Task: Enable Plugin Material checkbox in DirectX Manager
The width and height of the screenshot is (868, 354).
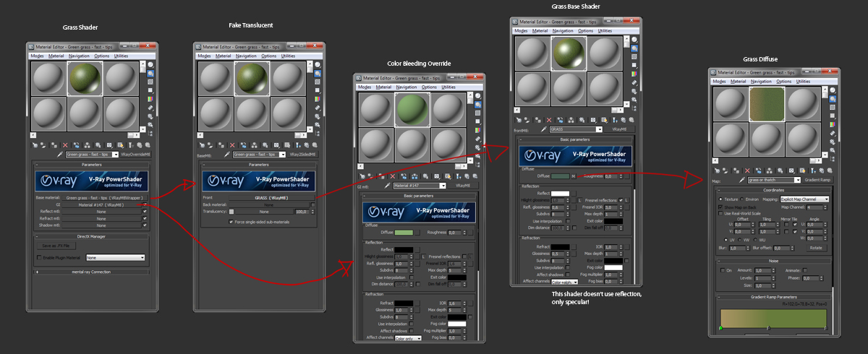Action: click(40, 257)
